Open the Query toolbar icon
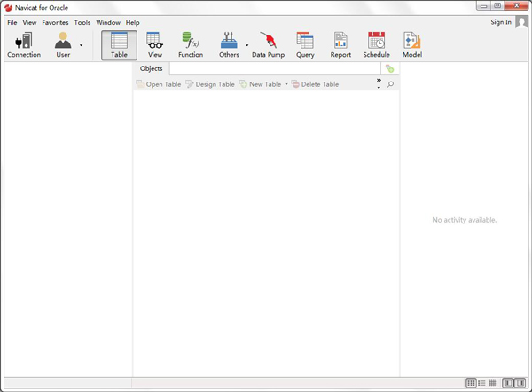 pyautogui.click(x=305, y=45)
